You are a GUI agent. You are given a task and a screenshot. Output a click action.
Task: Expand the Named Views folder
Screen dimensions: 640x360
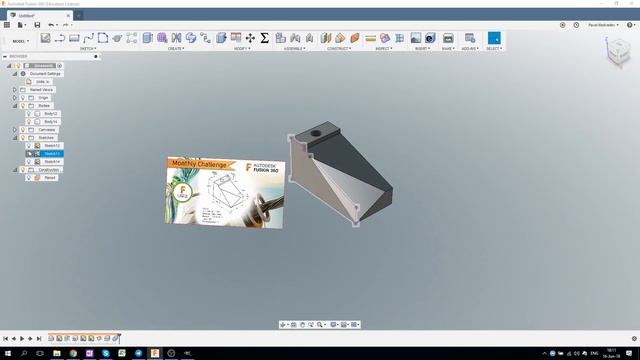15,90
